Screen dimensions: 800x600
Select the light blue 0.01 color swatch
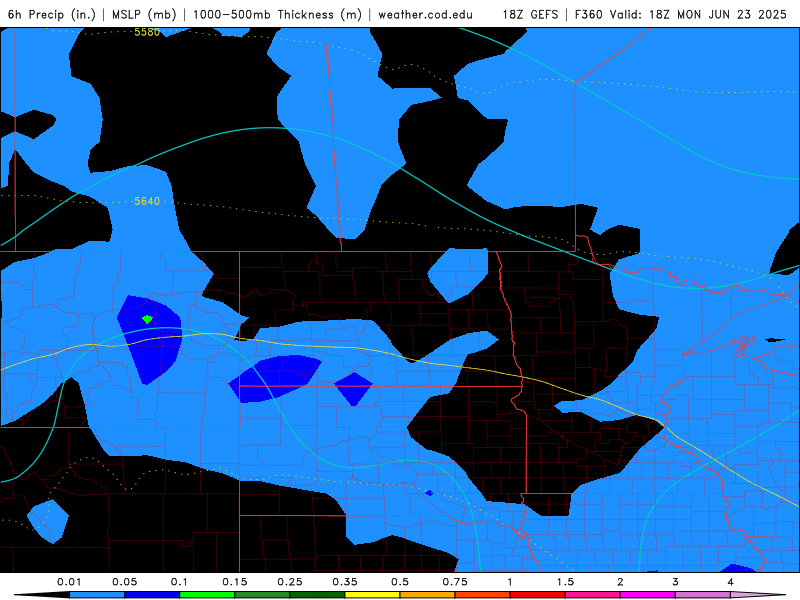coord(97,595)
